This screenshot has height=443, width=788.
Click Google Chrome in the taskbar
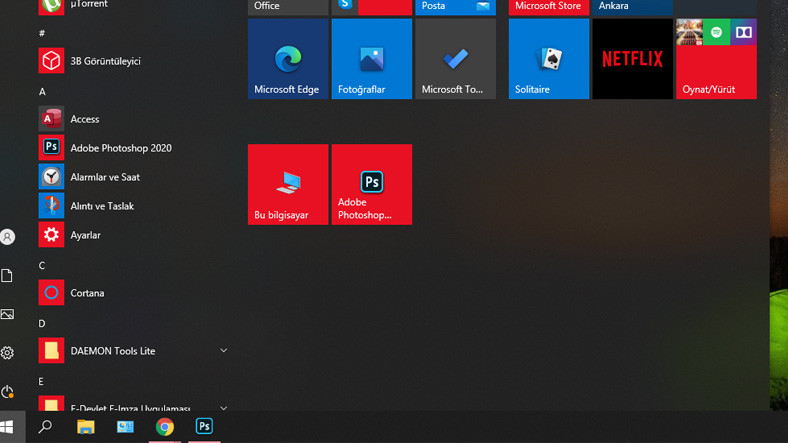point(165,427)
